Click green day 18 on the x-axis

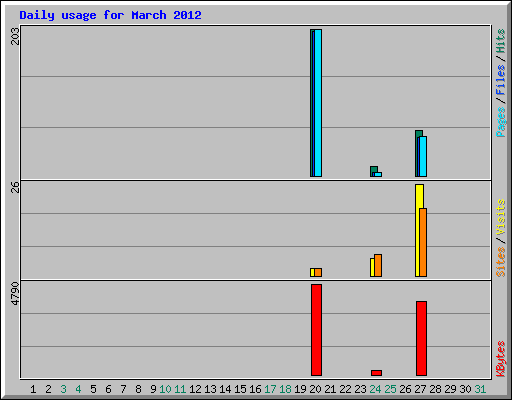(x=285, y=389)
